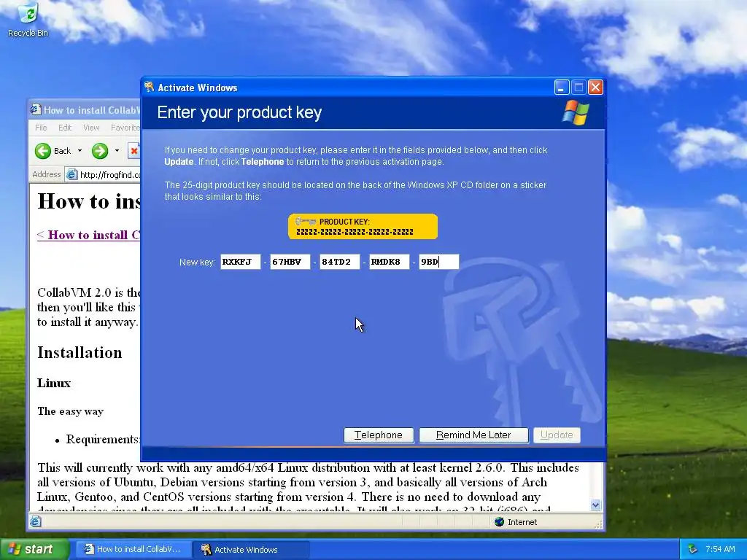Click 'The easy way' text in the web page

pyautogui.click(x=71, y=411)
